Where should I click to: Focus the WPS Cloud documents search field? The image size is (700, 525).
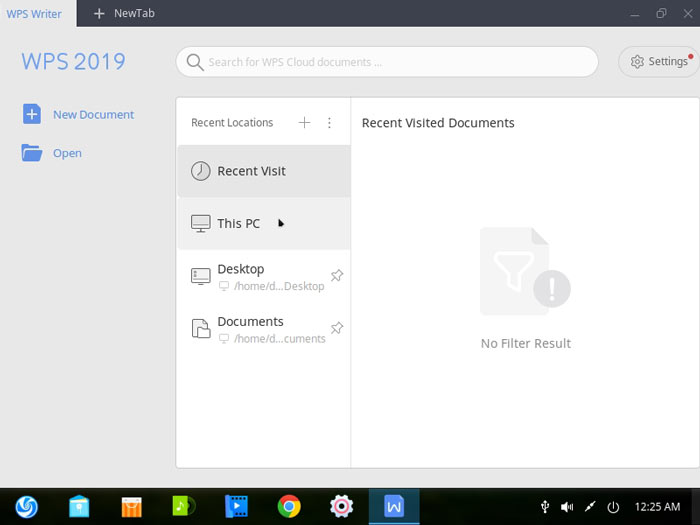pos(387,62)
